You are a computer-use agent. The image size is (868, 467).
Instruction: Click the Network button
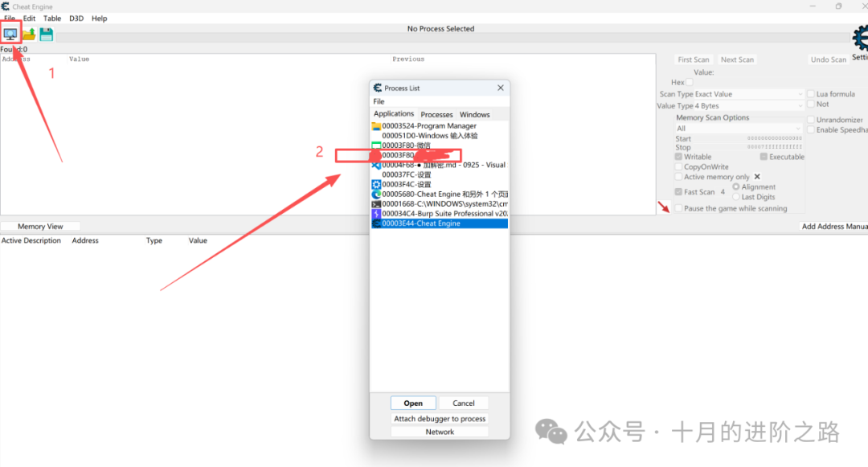(x=440, y=432)
